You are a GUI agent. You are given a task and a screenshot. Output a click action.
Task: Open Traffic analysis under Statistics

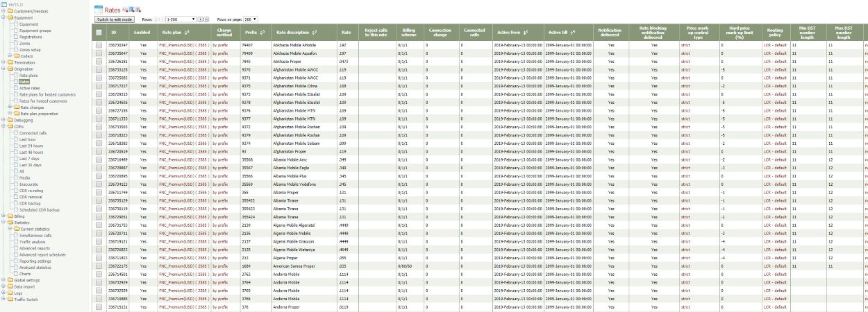pos(34,242)
